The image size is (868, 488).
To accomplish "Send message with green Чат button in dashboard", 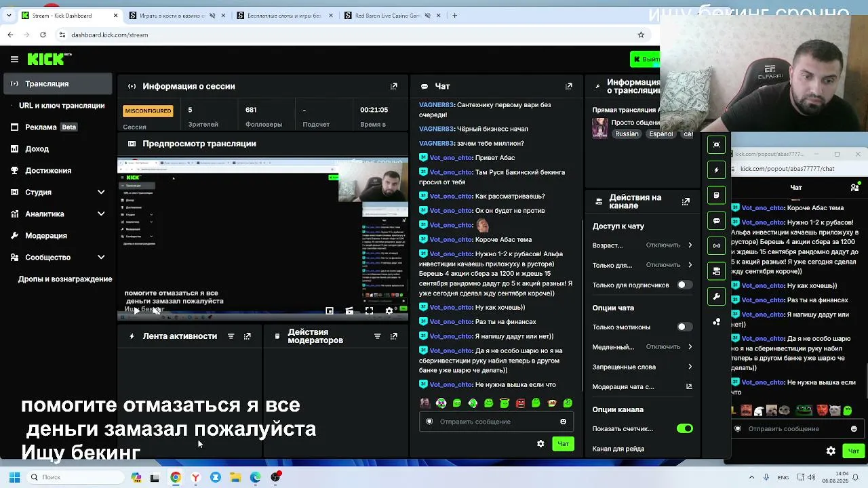I will pyautogui.click(x=563, y=444).
